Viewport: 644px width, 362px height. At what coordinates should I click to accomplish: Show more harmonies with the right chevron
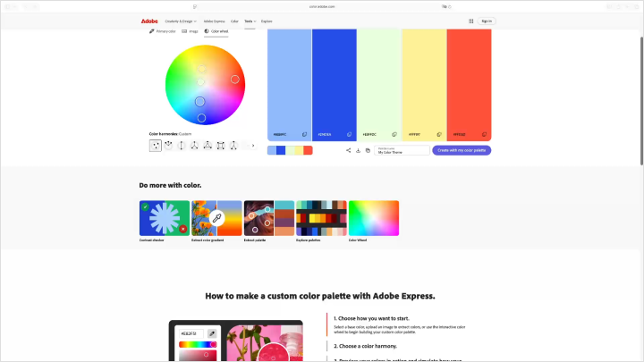pos(253,146)
